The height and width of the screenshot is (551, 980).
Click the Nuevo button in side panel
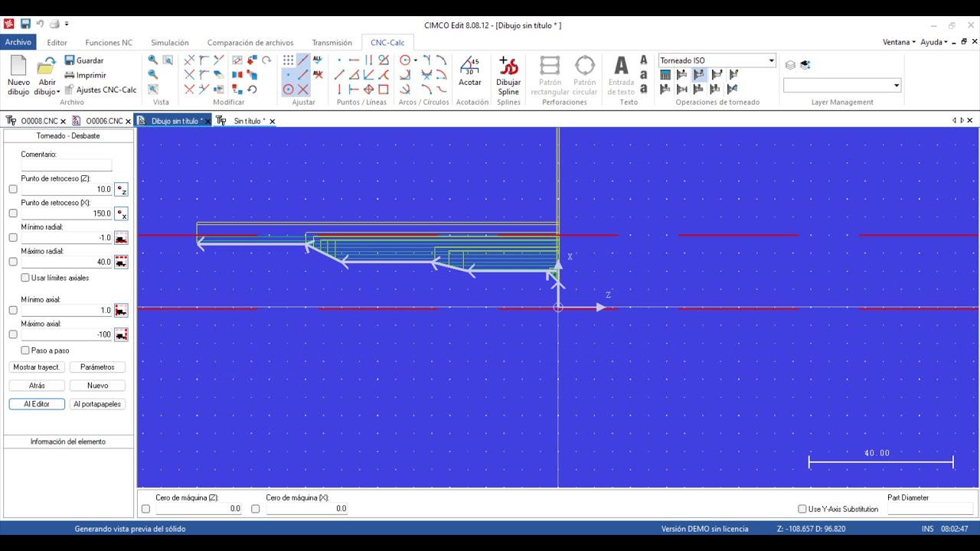(97, 386)
